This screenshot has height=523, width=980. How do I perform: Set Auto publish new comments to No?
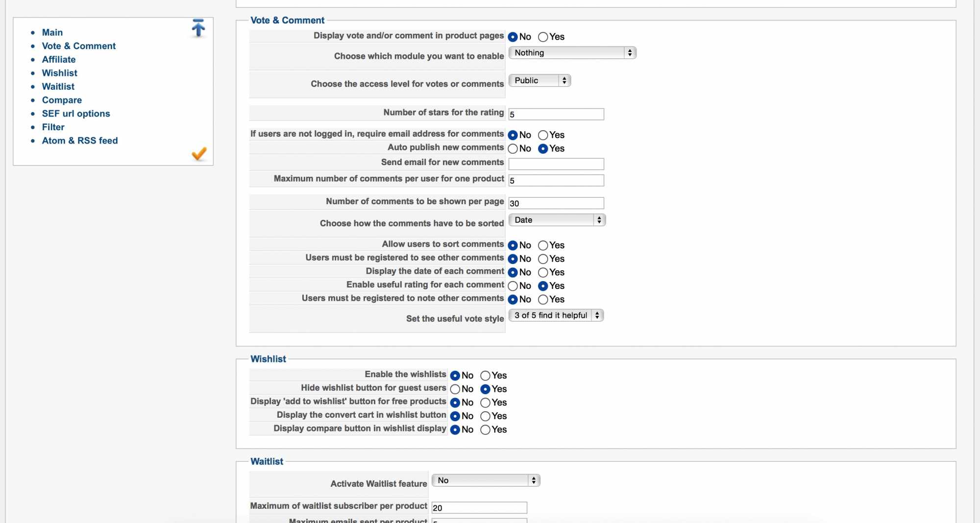513,149
